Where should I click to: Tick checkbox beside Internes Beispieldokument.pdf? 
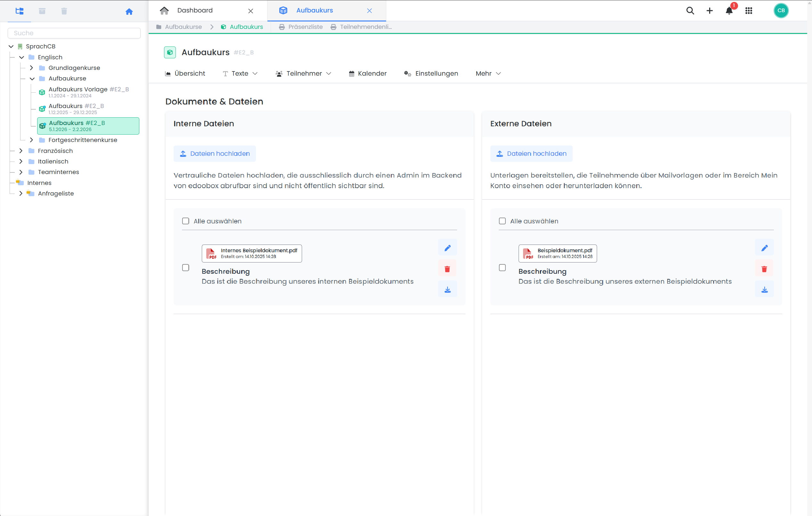pyautogui.click(x=185, y=268)
